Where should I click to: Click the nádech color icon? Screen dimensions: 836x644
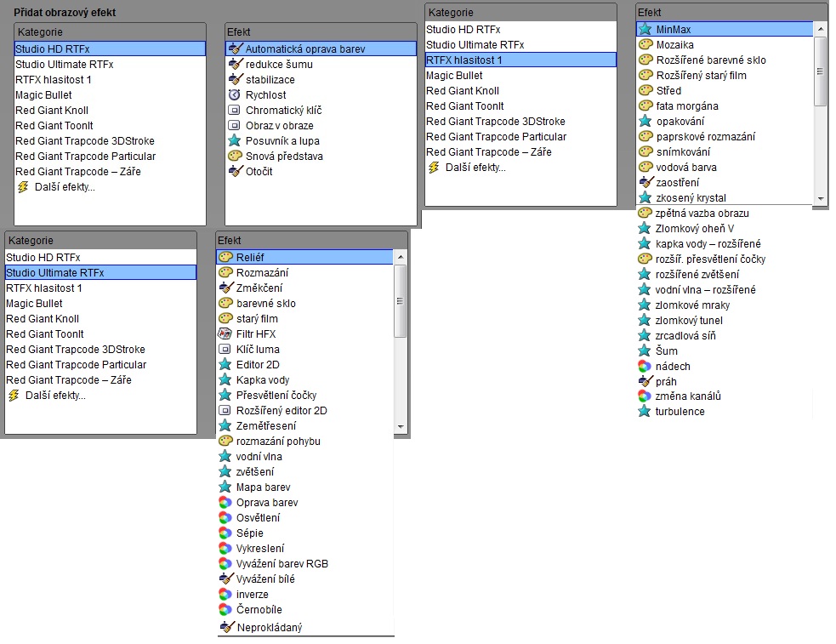(645, 367)
